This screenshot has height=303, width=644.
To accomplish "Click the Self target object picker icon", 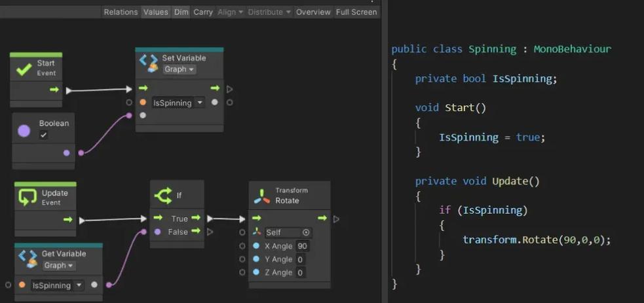I will pyautogui.click(x=306, y=232).
